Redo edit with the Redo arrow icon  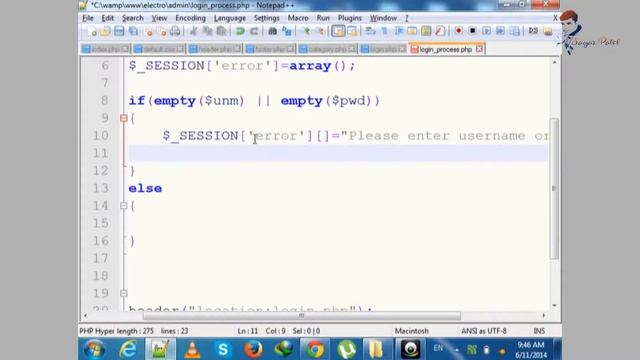tap(254, 31)
